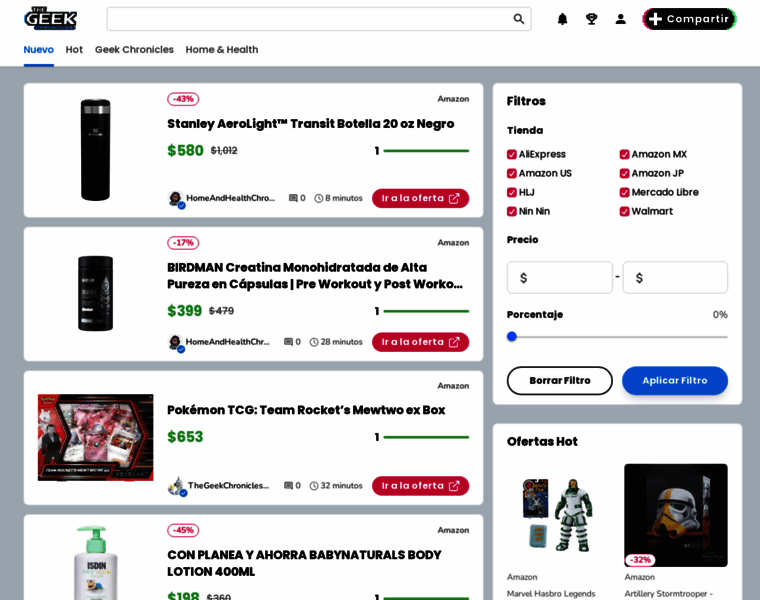Image resolution: width=760 pixels, height=600 pixels.
Task: Open the BIRDMAN Creatina offer button
Action: tap(420, 342)
